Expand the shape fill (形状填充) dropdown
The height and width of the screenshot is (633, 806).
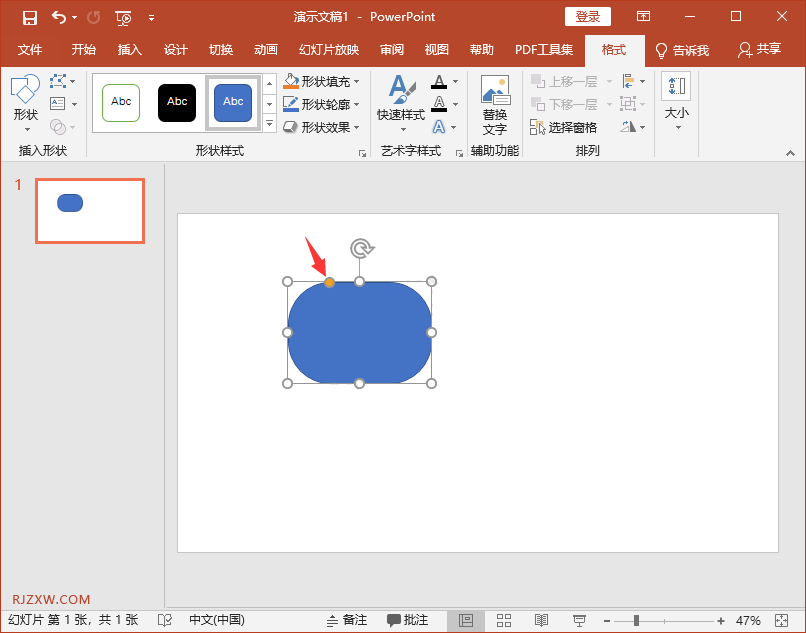coord(357,81)
